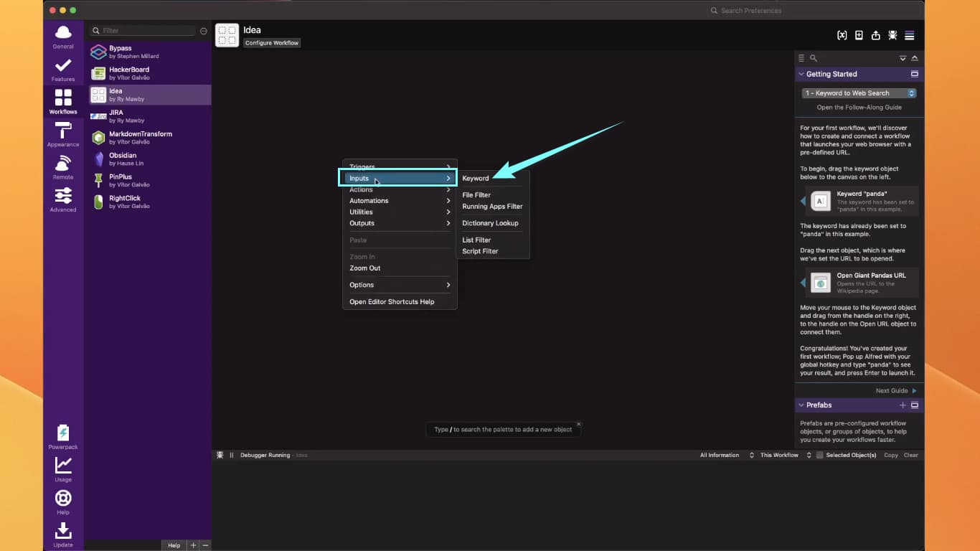This screenshot has width=980, height=551.
Task: Expand the Options submenu
Action: tap(400, 285)
